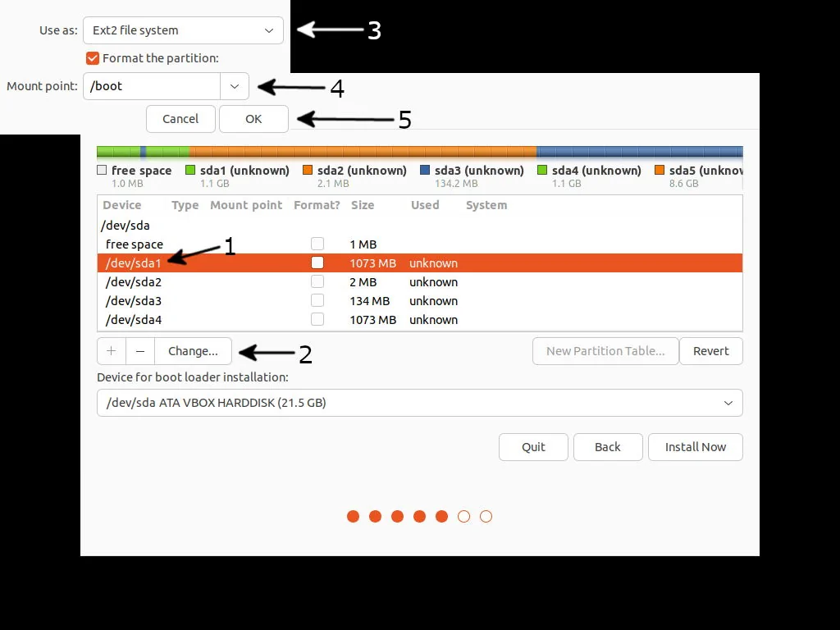This screenshot has width=840, height=630.
Task: Click the blue sda3 legend square
Action: coord(427,170)
